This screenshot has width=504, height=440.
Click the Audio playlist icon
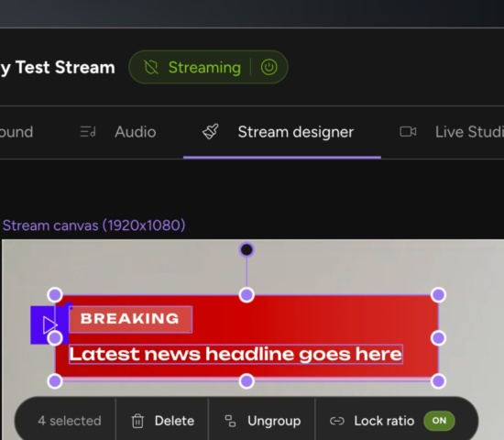click(x=88, y=132)
